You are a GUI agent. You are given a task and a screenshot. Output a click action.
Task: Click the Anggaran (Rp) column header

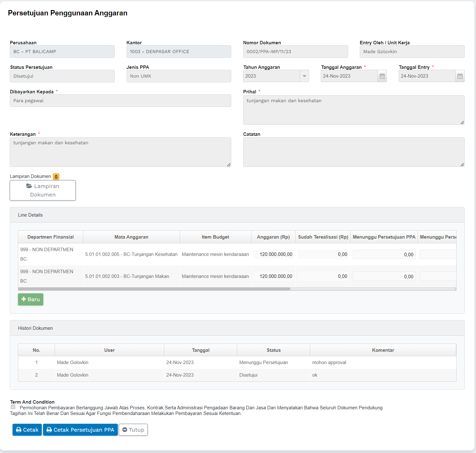(x=273, y=237)
